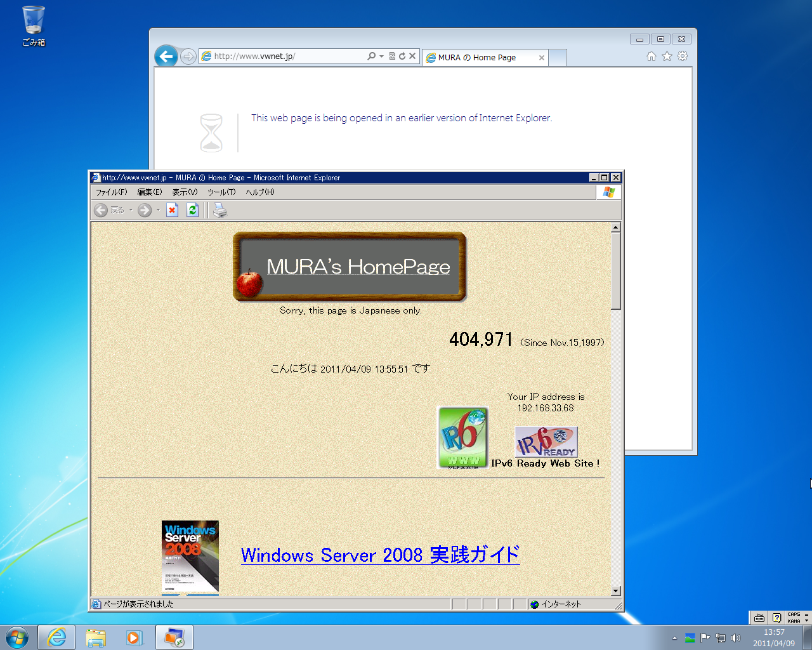Click the インターネット zone in status bar
The width and height of the screenshot is (812, 650).
coord(556,604)
